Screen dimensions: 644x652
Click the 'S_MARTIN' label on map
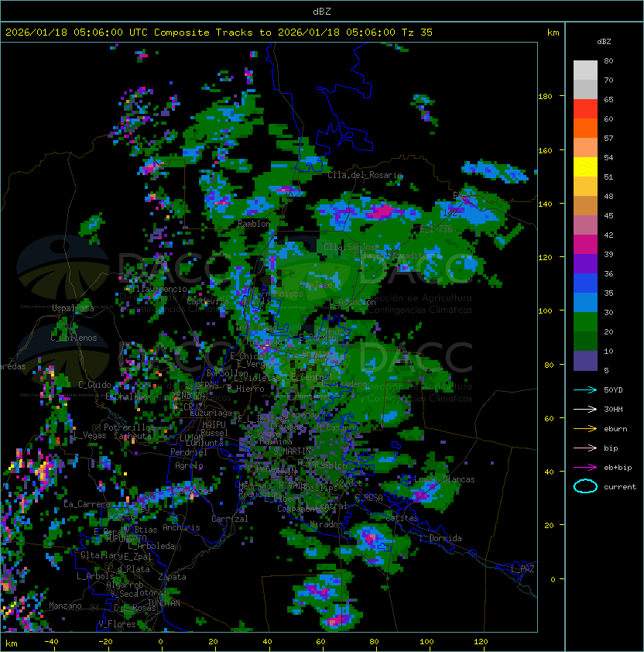(293, 451)
